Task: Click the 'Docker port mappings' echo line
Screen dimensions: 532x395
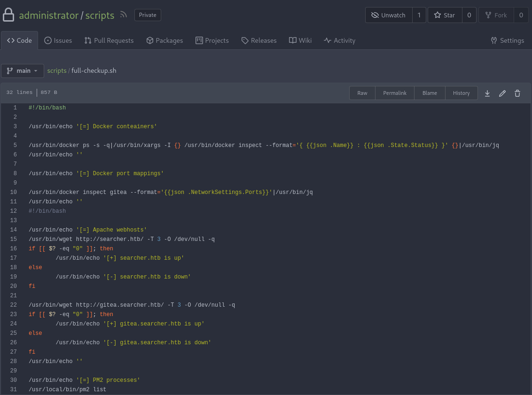Action: coord(96,173)
